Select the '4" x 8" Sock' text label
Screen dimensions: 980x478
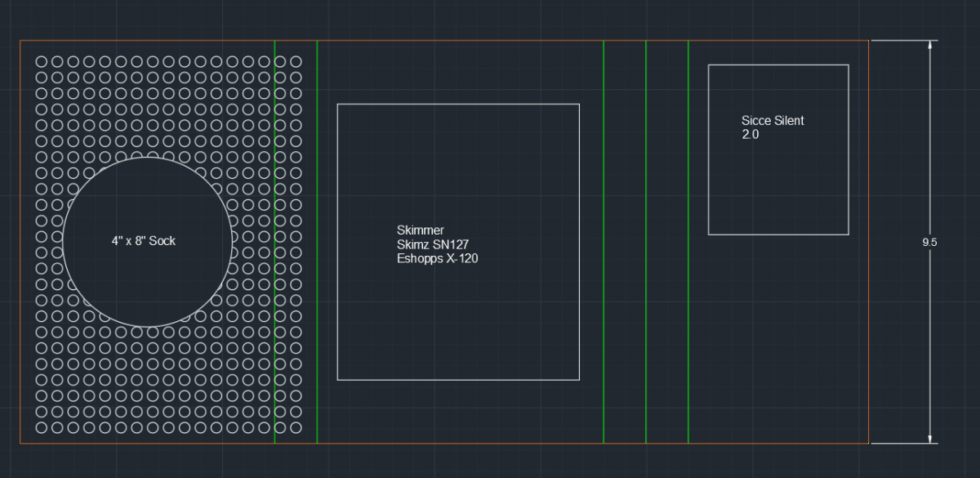(144, 241)
